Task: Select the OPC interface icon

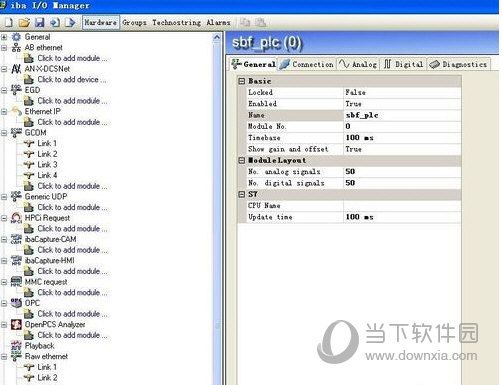Action: pyautogui.click(x=16, y=303)
